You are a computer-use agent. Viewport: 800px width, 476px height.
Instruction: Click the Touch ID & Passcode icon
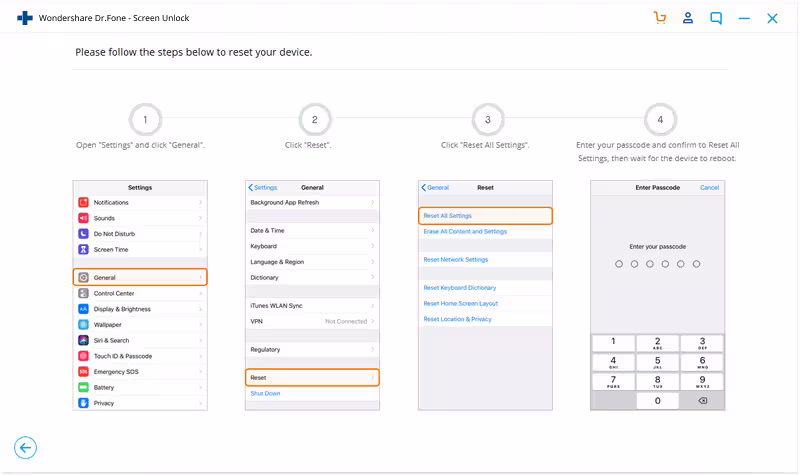tap(83, 356)
